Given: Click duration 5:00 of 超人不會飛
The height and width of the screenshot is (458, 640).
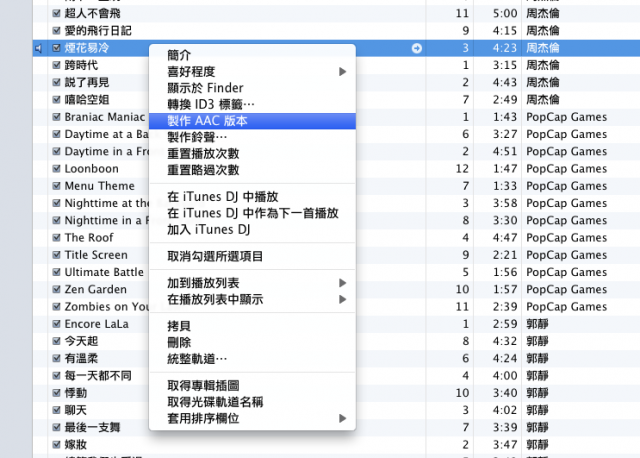Looking at the screenshot, I should pyautogui.click(x=505, y=13).
